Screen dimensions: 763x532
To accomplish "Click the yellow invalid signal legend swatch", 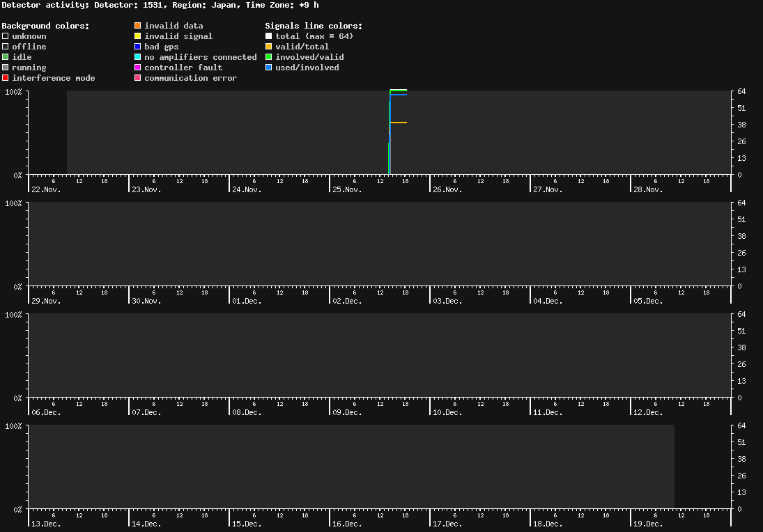I will (138, 36).
